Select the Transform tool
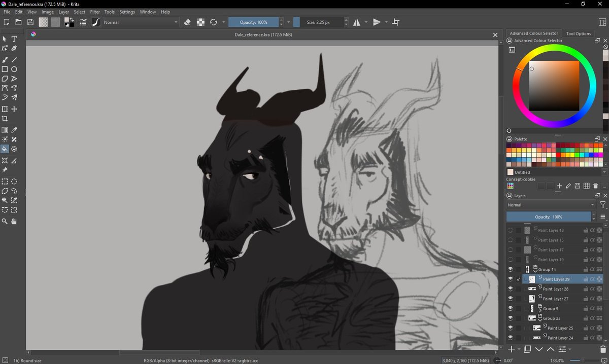This screenshot has width=609, height=364. tap(5, 109)
